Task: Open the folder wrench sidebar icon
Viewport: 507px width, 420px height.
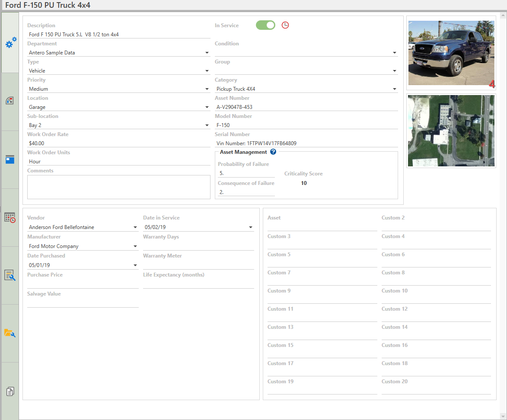Action: [10, 333]
